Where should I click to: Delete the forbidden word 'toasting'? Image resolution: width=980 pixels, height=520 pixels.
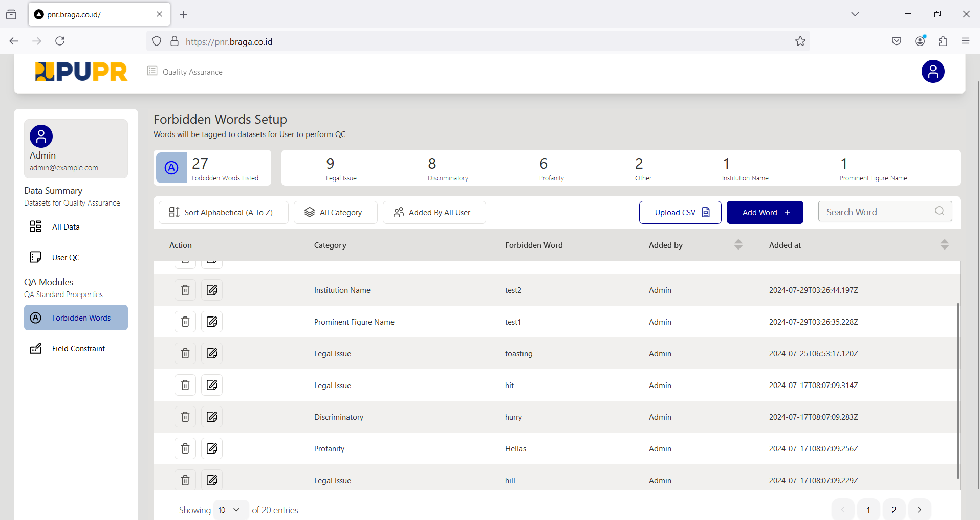tap(185, 353)
